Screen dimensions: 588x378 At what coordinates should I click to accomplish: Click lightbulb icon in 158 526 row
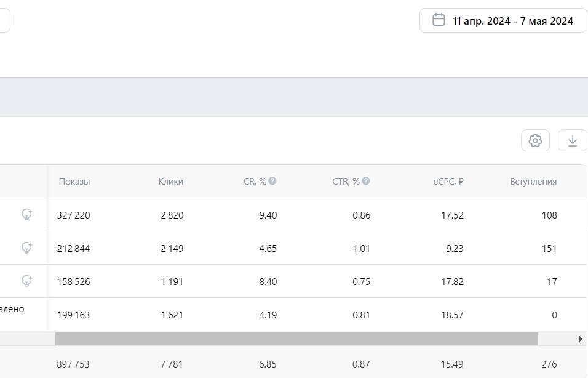(27, 281)
